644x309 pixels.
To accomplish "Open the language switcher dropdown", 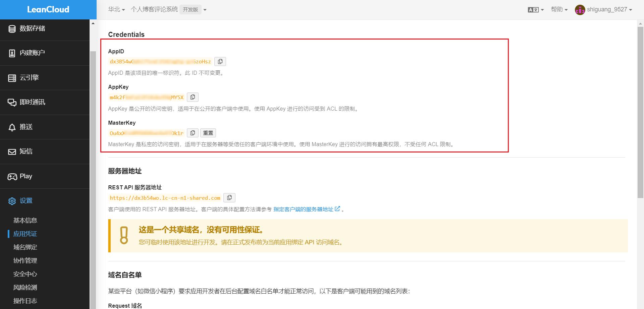I will (x=536, y=10).
